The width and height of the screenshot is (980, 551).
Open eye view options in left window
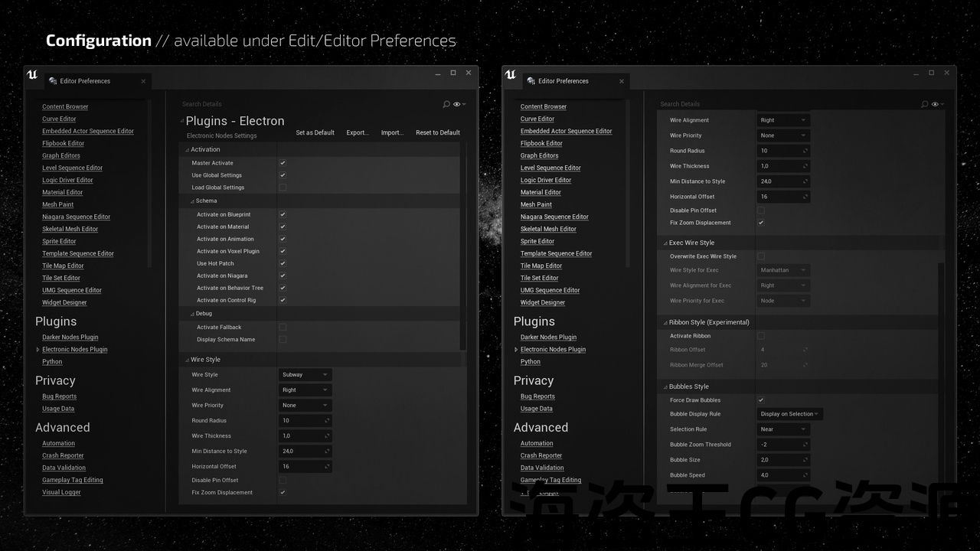pyautogui.click(x=459, y=104)
